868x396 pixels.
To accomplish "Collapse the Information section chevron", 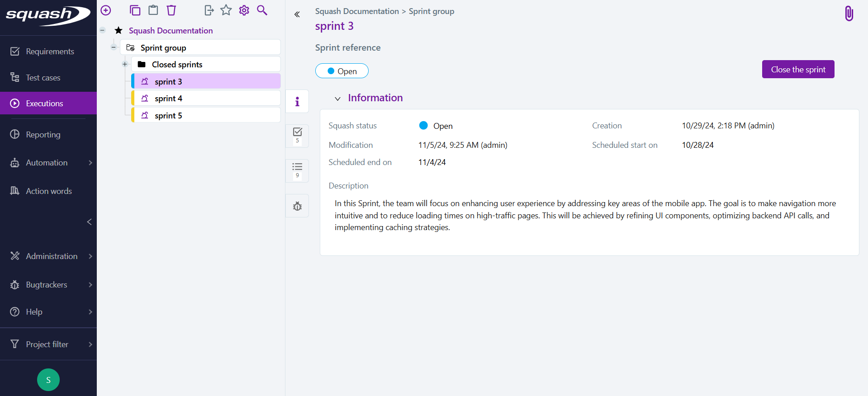I will (x=337, y=99).
